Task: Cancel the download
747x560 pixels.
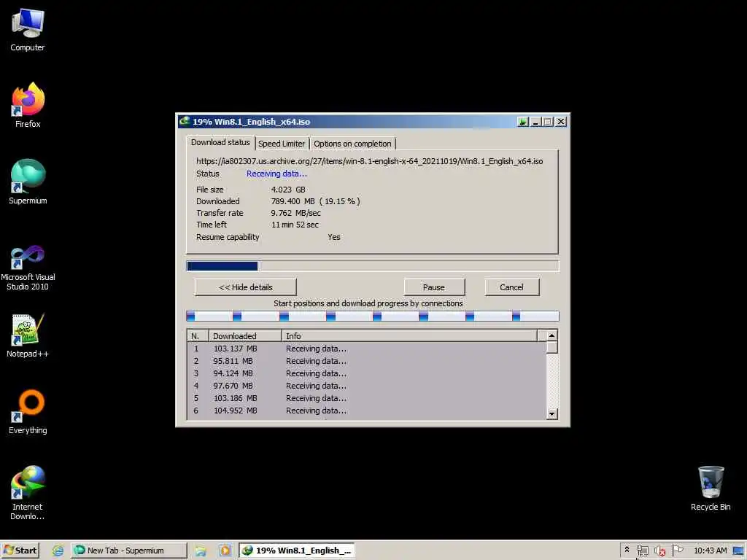Action: tap(511, 287)
